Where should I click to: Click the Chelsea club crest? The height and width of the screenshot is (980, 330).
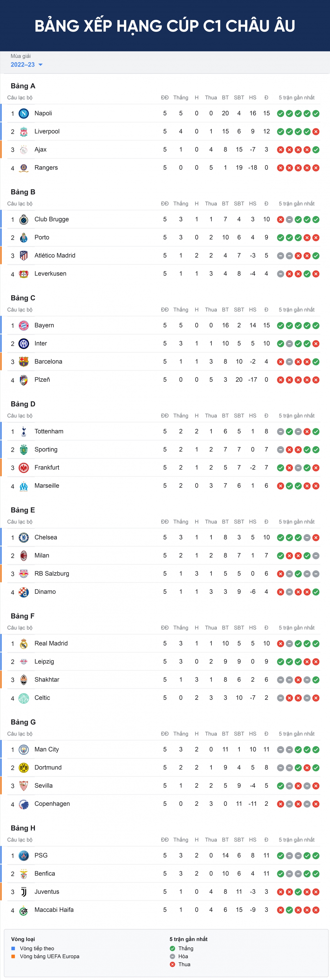click(24, 538)
